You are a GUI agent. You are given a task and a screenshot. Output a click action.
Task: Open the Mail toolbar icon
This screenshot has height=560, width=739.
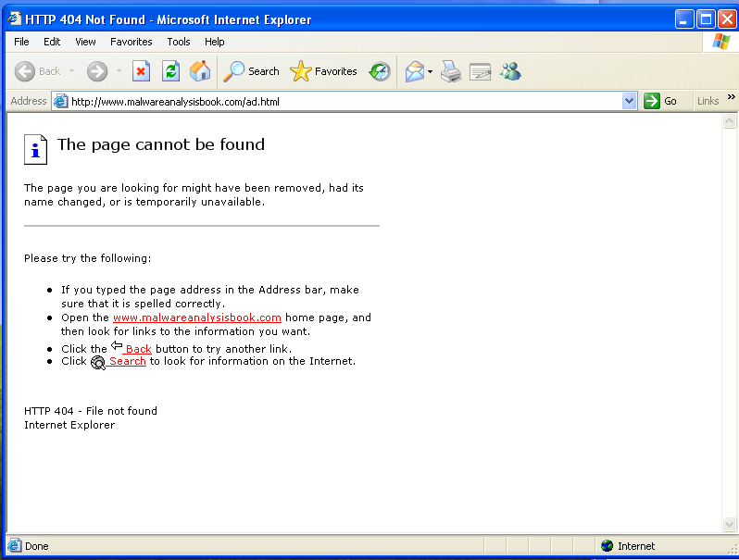pos(414,71)
